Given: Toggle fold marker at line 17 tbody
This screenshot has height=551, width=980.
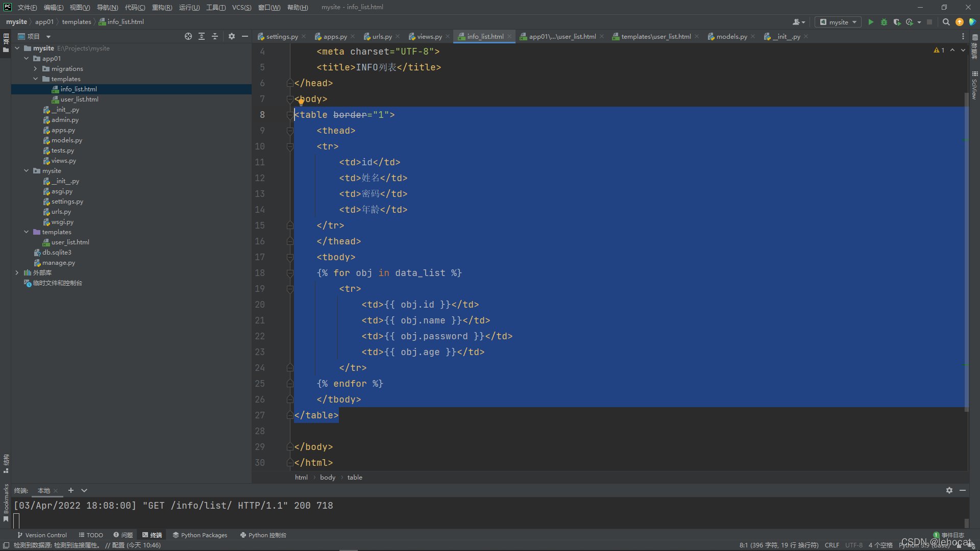Looking at the screenshot, I should pyautogui.click(x=290, y=257).
